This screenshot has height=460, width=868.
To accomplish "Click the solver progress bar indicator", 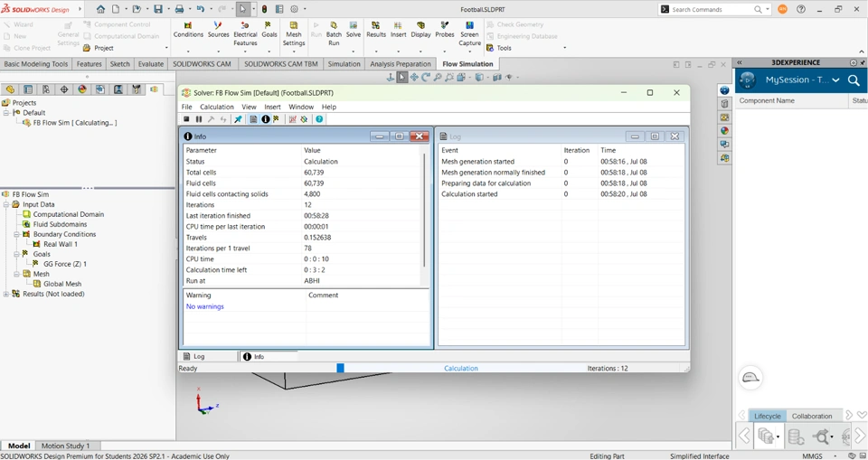I will click(x=341, y=368).
